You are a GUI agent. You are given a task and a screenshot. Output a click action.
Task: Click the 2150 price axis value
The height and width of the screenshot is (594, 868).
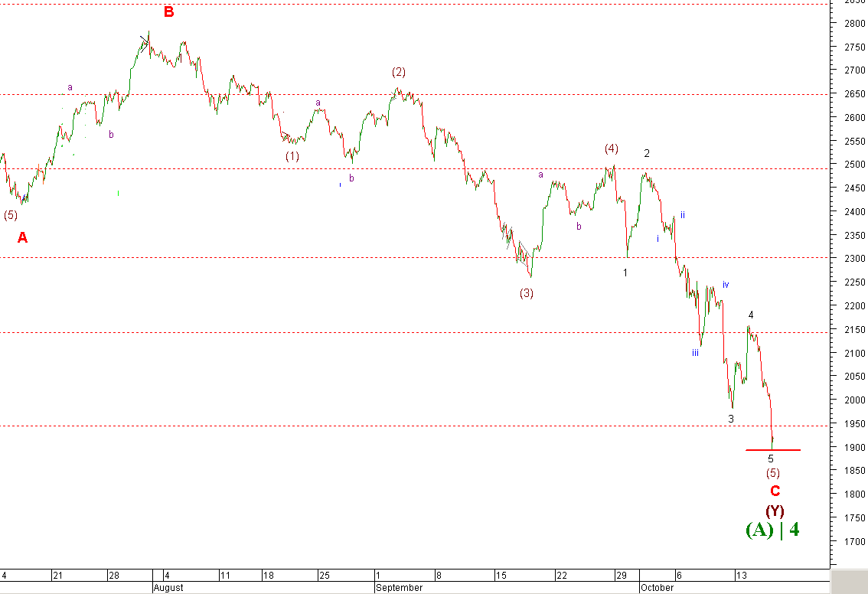[x=855, y=329]
